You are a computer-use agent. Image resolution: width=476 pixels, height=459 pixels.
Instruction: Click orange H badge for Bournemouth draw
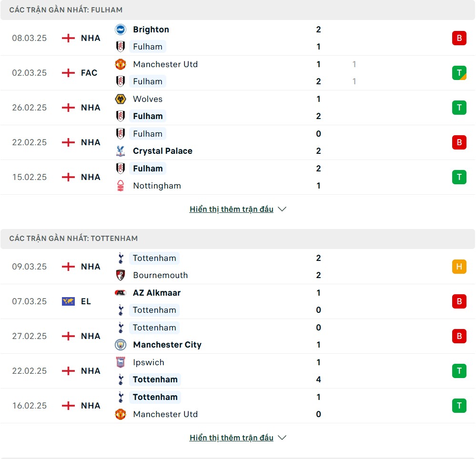459,266
